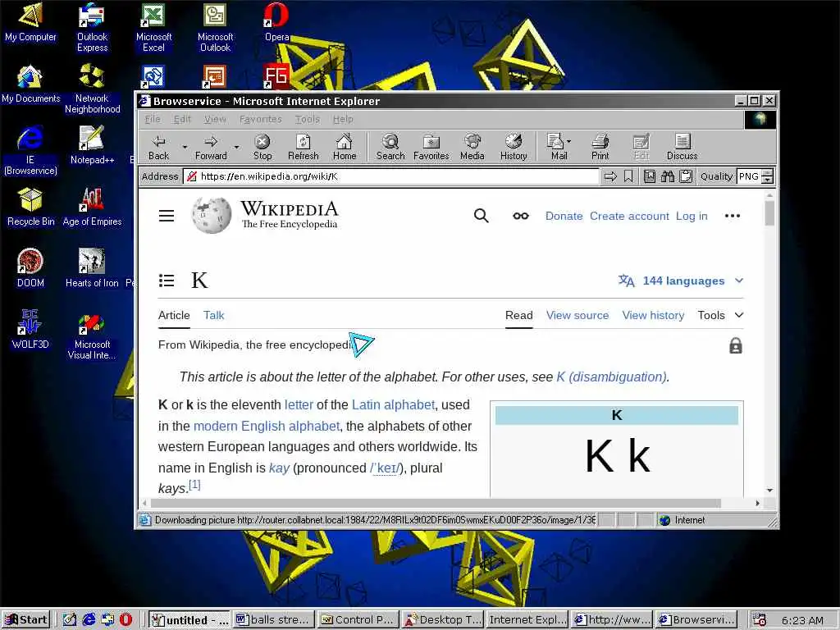Switch to the Talk tab

point(214,315)
